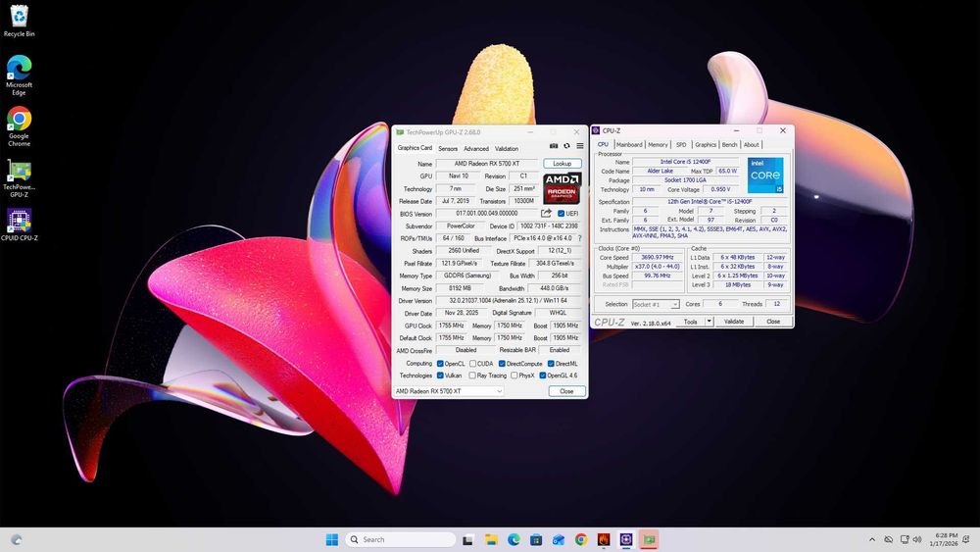
Task: Open the GPU-Z hamburger menu
Action: (579, 146)
